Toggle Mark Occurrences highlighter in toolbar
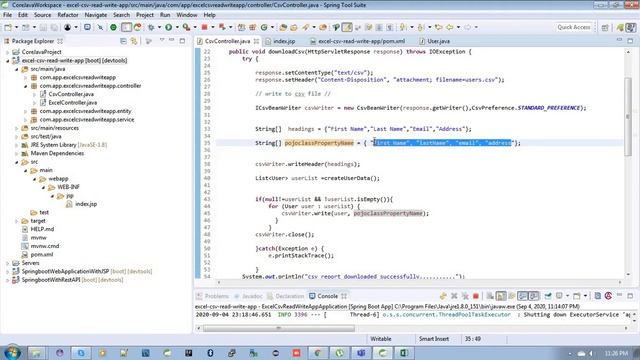This screenshot has width=640, height=360. [x=347, y=27]
